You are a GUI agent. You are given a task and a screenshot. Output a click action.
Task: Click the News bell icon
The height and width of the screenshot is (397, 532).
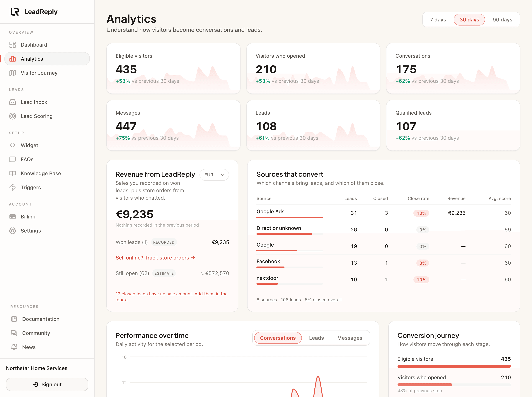pos(14,347)
